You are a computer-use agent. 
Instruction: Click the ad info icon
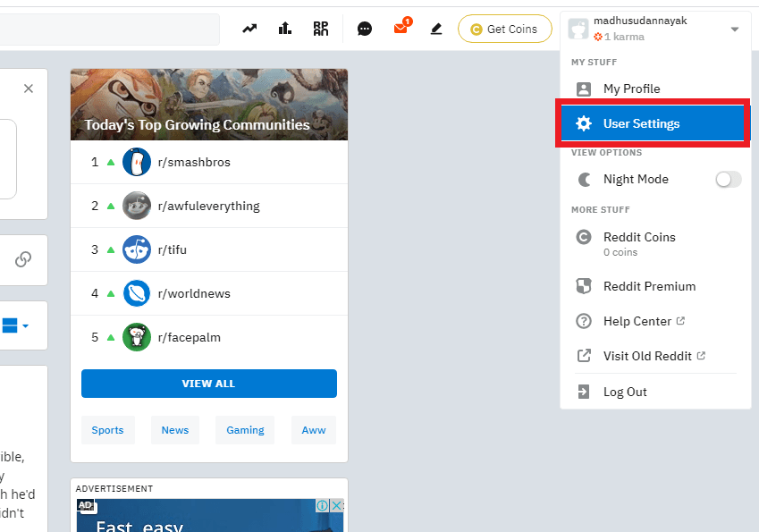[x=323, y=506]
